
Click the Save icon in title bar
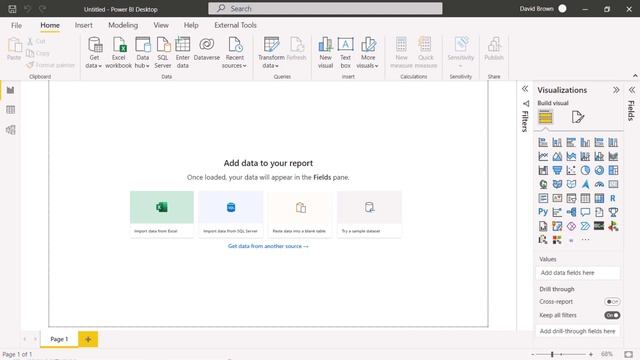(x=12, y=9)
